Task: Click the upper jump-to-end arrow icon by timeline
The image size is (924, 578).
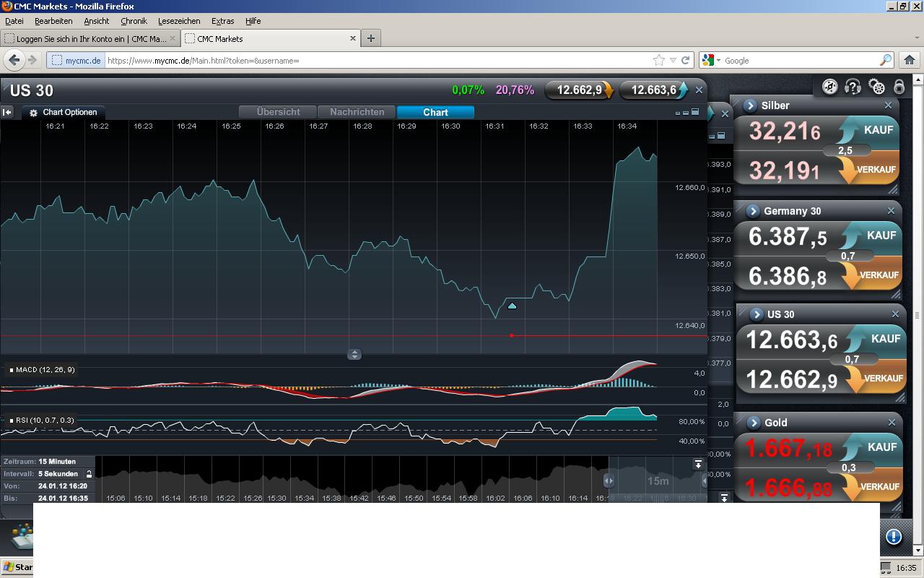Action: pyautogui.click(x=698, y=464)
